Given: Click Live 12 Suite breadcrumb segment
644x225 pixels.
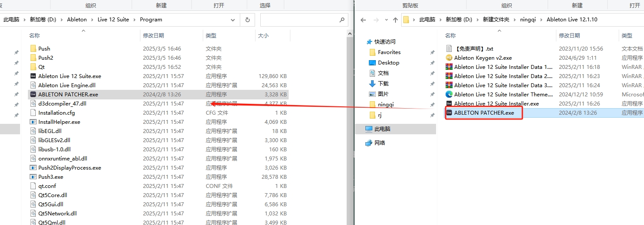Looking at the screenshot, I should [113, 20].
